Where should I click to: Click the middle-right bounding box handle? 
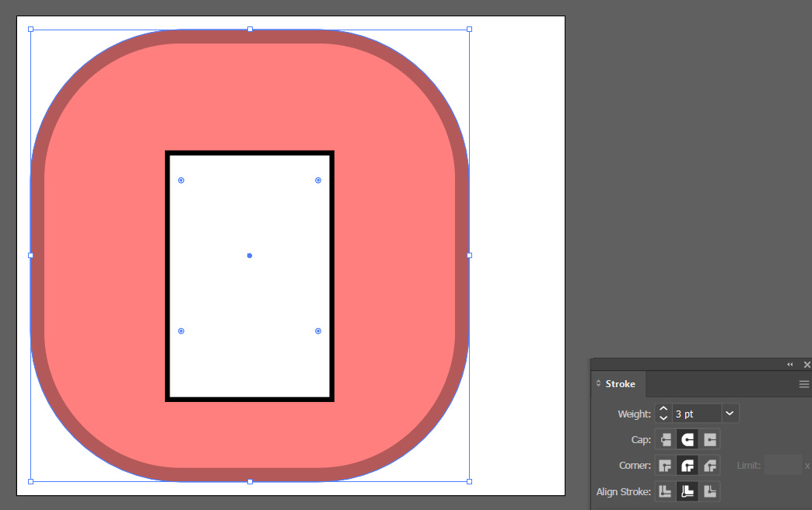point(469,255)
